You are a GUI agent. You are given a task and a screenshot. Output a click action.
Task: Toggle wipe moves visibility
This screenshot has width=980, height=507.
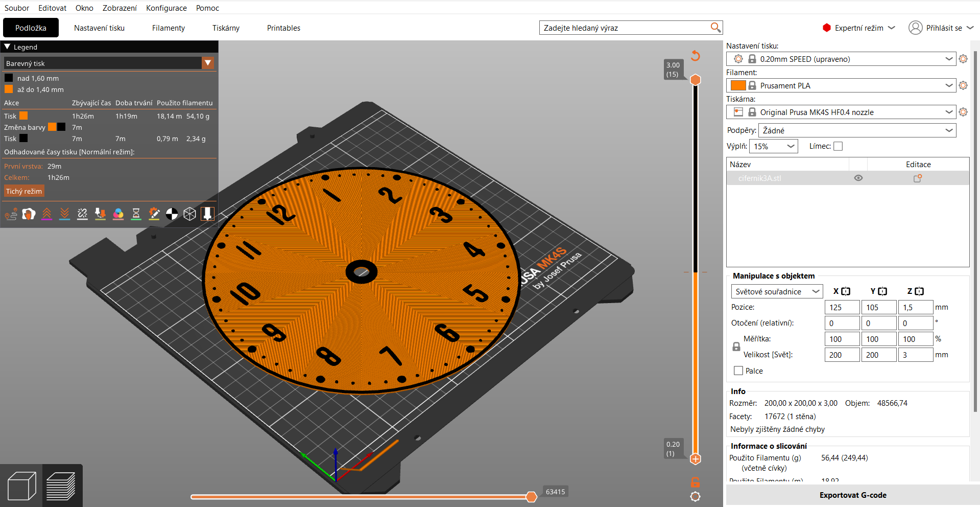tap(29, 214)
